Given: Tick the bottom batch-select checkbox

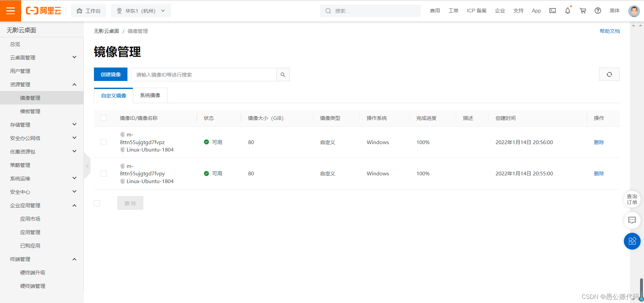Looking at the screenshot, I should click(x=97, y=203).
